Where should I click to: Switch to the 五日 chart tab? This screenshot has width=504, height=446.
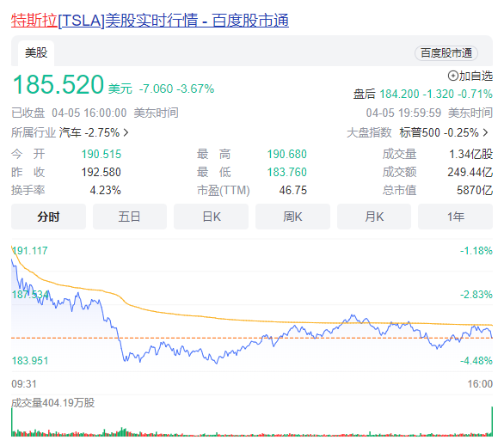(x=130, y=217)
